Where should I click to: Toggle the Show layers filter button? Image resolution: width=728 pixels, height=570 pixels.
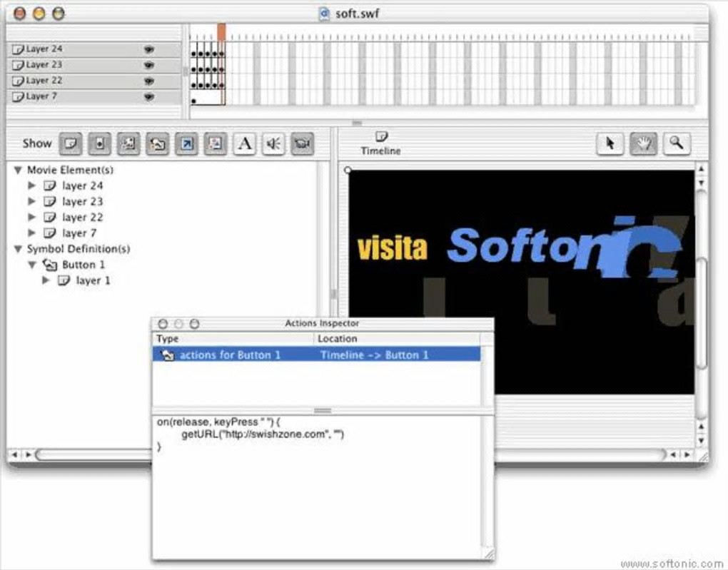[x=71, y=144]
